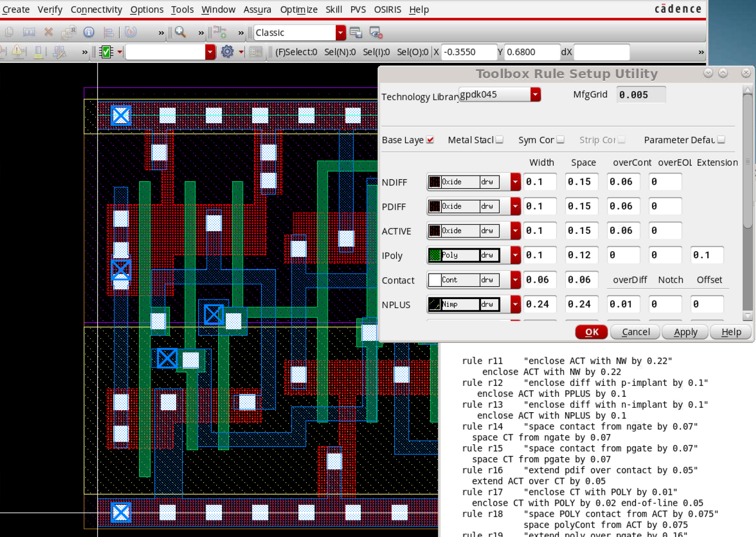Open the Classic layout dropdown
Viewport: 756px width, 537px height.
click(340, 32)
